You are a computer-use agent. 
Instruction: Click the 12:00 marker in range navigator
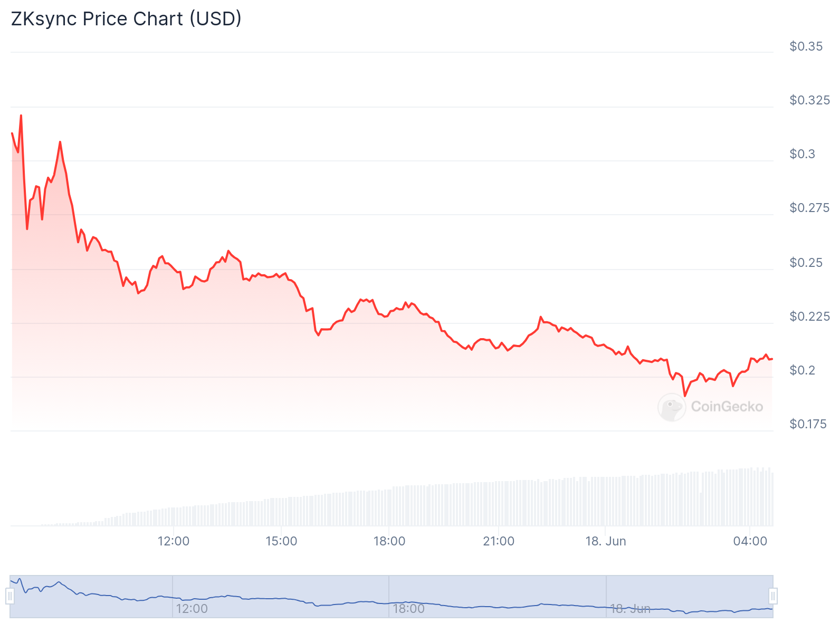pos(192,609)
